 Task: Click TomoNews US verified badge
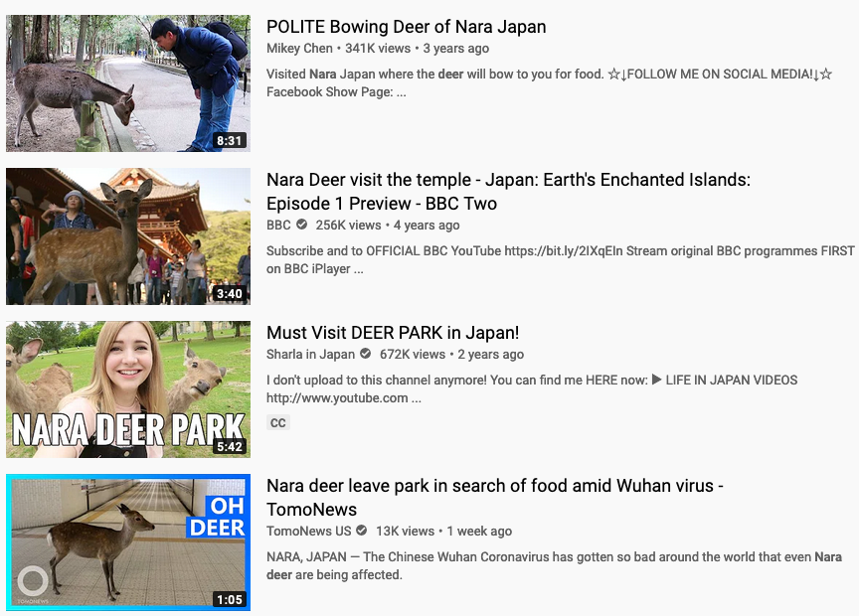362,531
